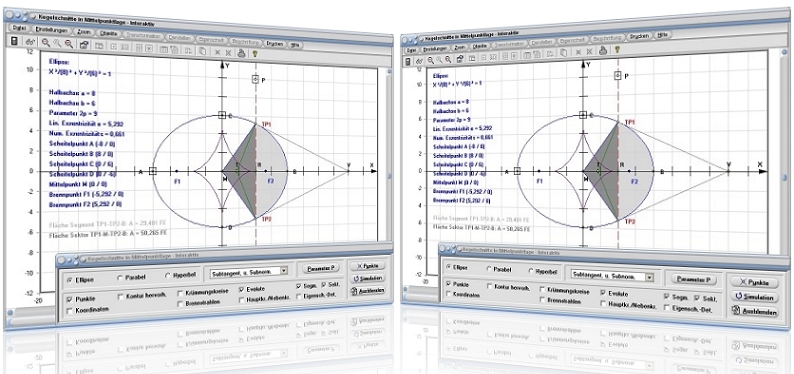Select the Hyperbel radio button in left panel
Viewport: 794px width, 374px height.
[168, 275]
